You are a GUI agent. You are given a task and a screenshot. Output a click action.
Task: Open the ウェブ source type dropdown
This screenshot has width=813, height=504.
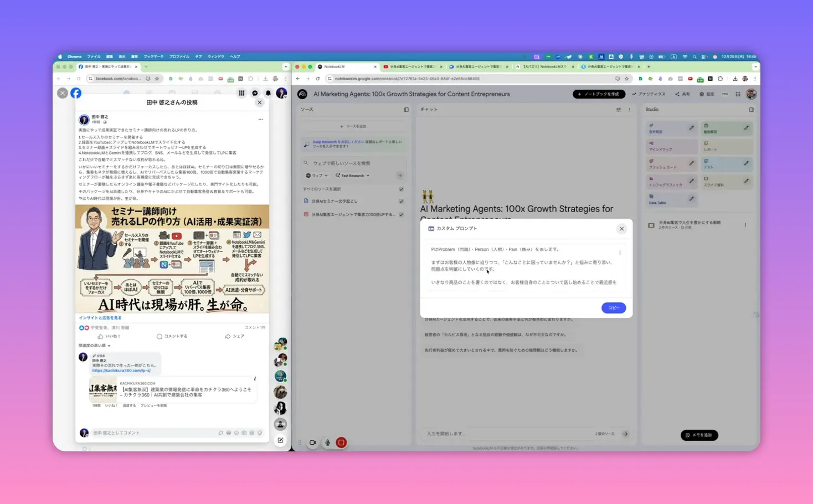(x=317, y=175)
